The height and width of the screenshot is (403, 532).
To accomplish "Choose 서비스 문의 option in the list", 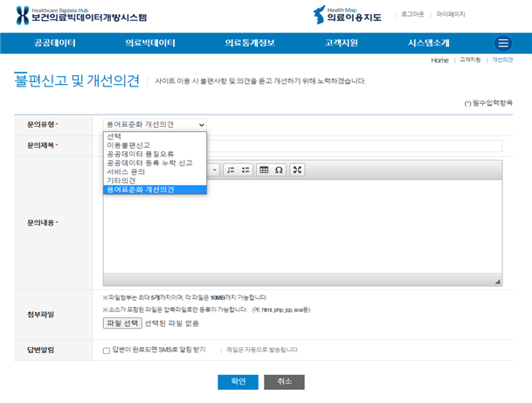I will 126,171.
